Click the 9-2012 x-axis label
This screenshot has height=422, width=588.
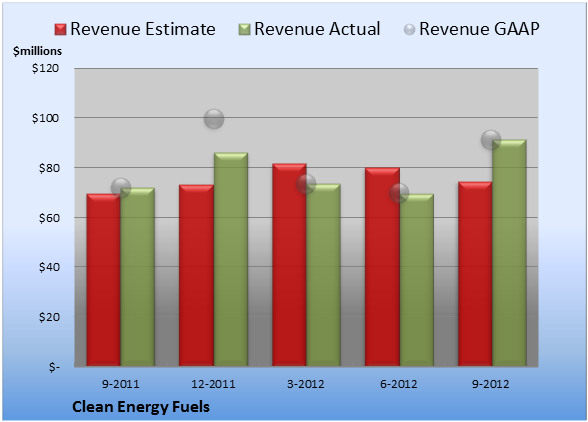[491, 384]
